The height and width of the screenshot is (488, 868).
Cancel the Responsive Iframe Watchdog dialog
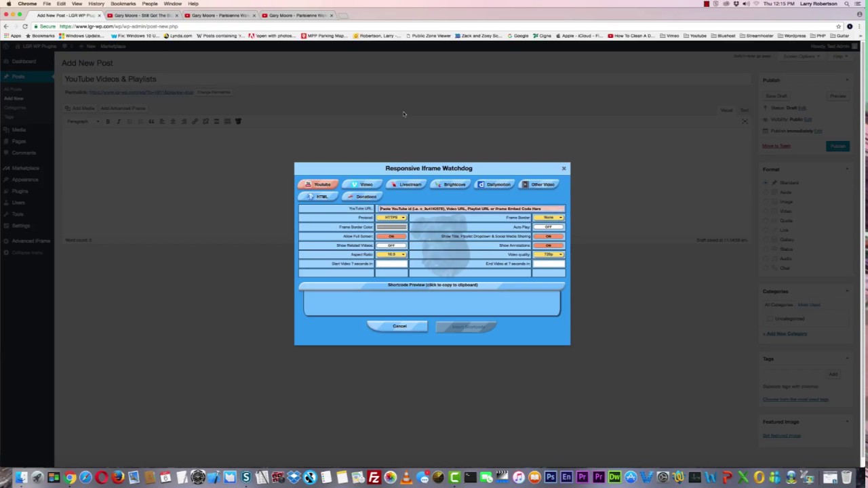397,326
